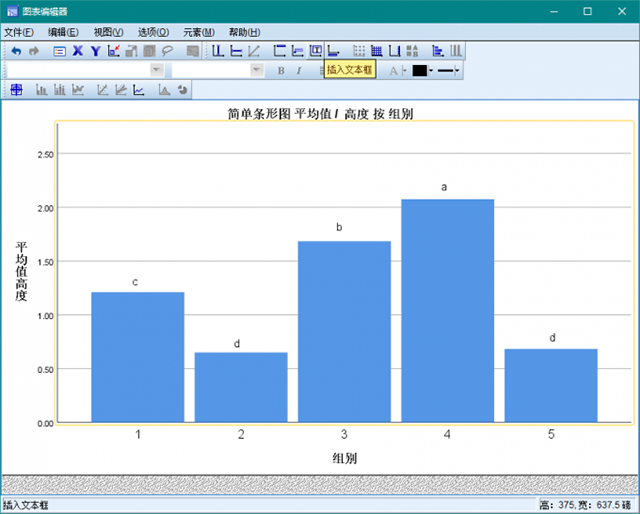This screenshot has height=514, width=640.
Task: Open the 视图(V) menu
Action: [x=108, y=32]
